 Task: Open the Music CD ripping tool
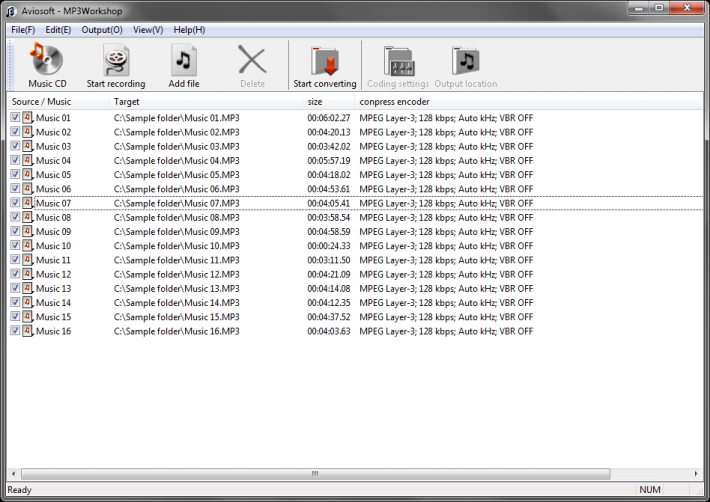47,66
